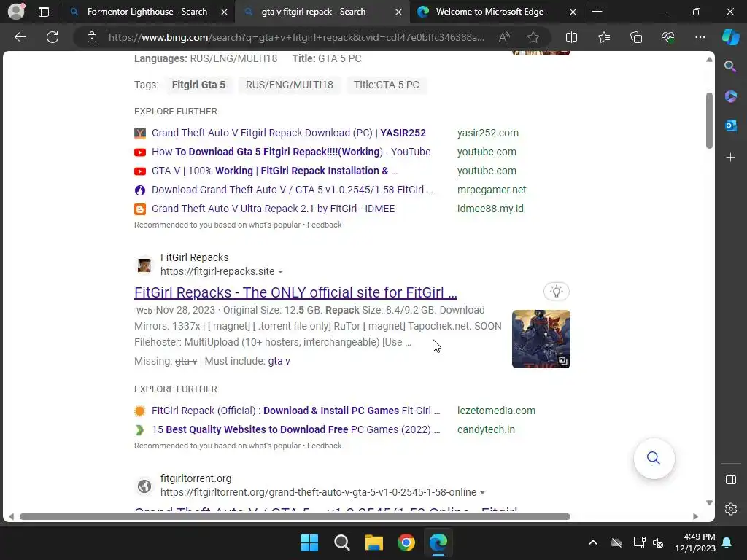Open the notification bell in the tray
The height and width of the screenshot is (560, 747).
coord(727,542)
